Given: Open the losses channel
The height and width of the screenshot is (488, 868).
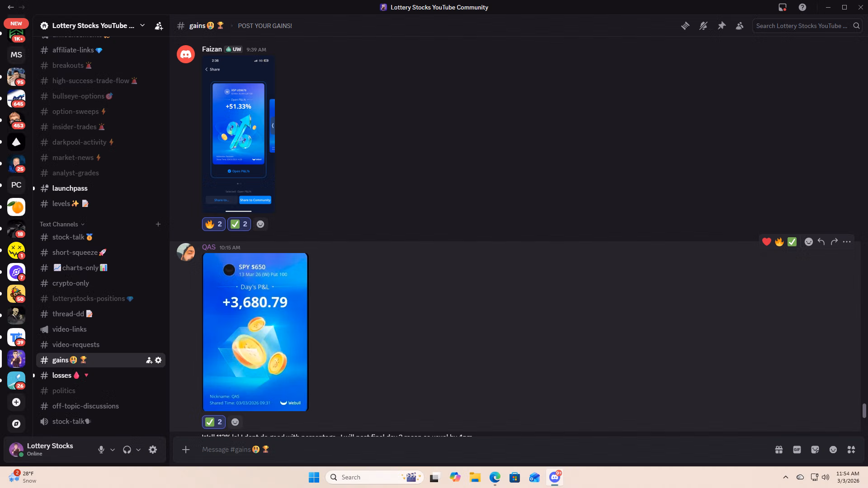Looking at the screenshot, I should 100,375.
